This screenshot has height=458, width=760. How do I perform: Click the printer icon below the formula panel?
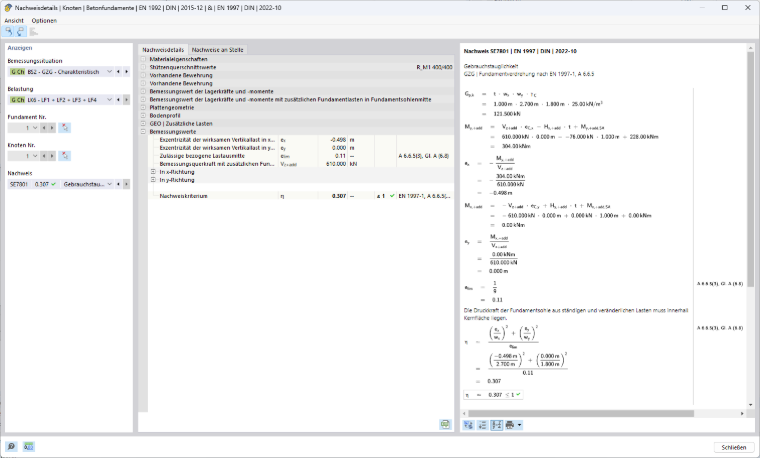tap(510, 425)
